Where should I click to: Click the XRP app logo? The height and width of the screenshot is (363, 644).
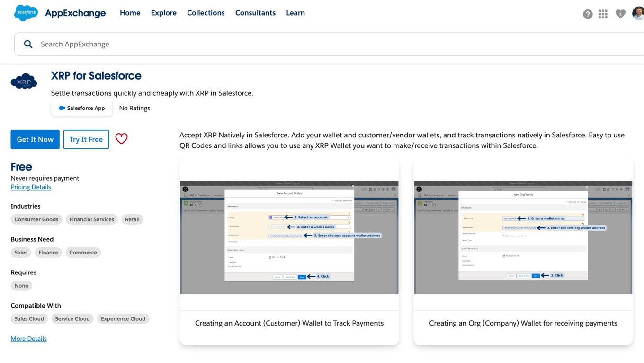24,81
